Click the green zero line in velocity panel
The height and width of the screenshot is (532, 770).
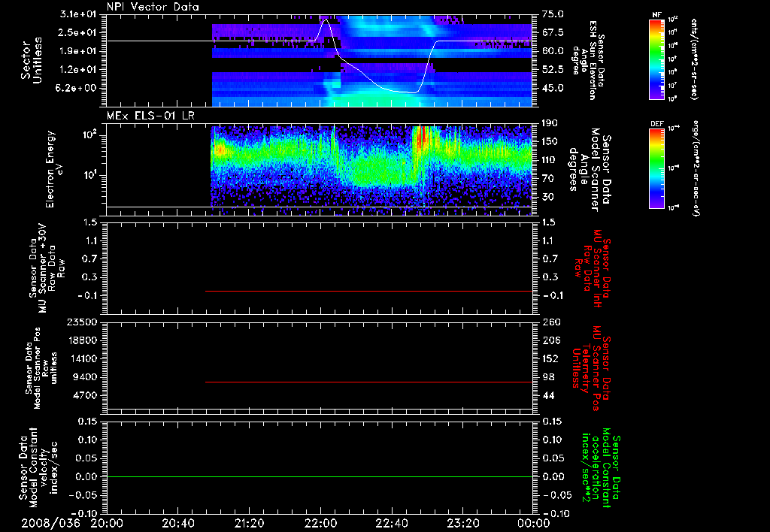coord(320,476)
